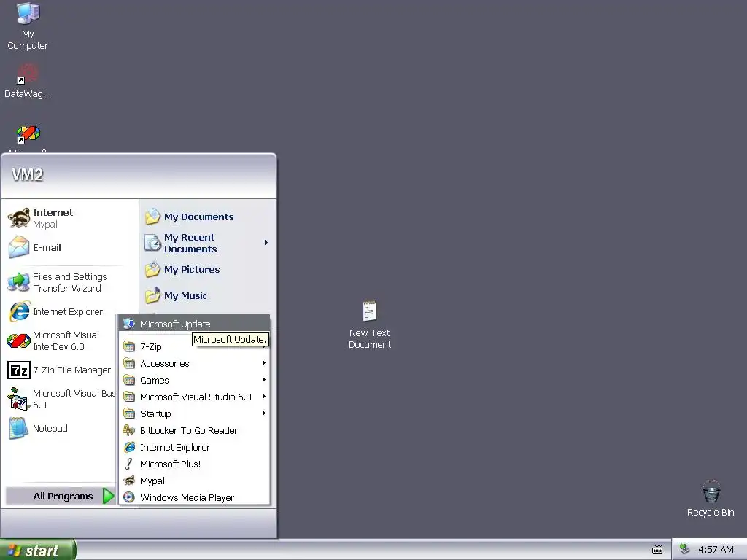Click Microsoft Update in programs list

(194, 324)
